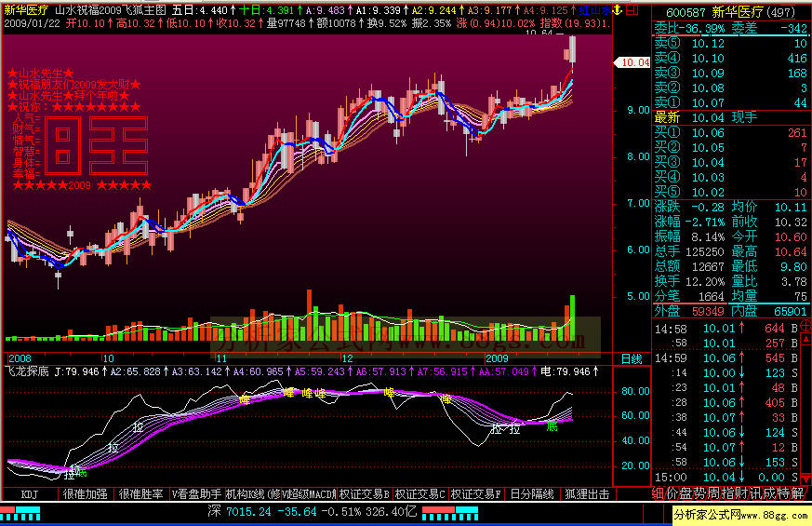
Task: Click the 600587 新华医疗 stock title
Action: tap(731, 12)
